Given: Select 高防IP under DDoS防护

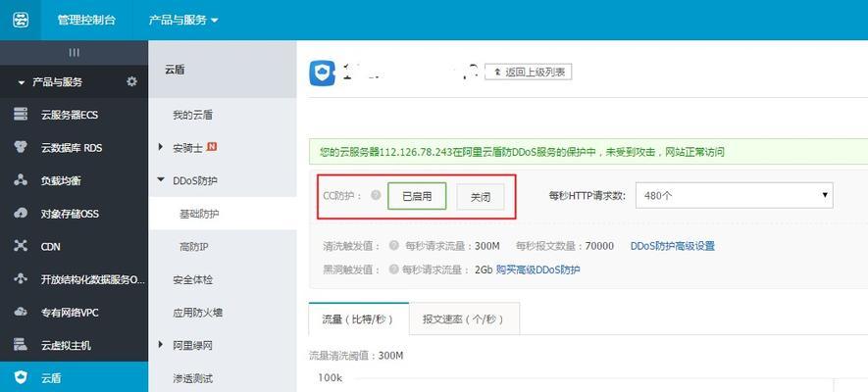Looking at the screenshot, I should [194, 247].
